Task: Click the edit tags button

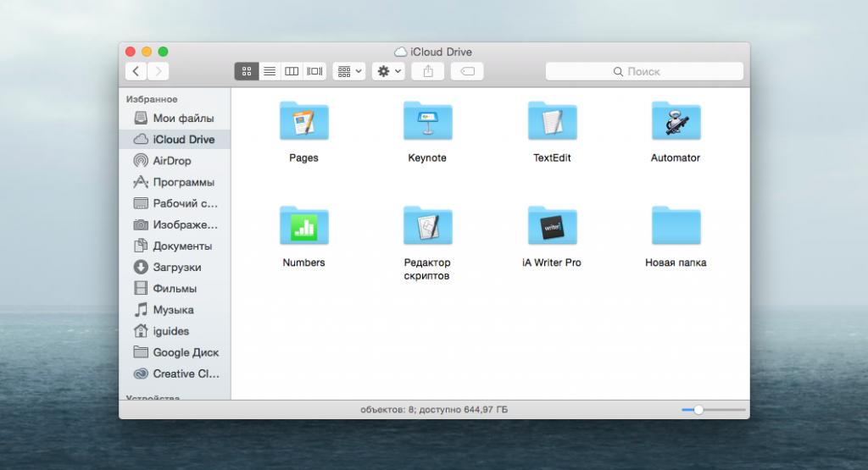Action: (467, 71)
